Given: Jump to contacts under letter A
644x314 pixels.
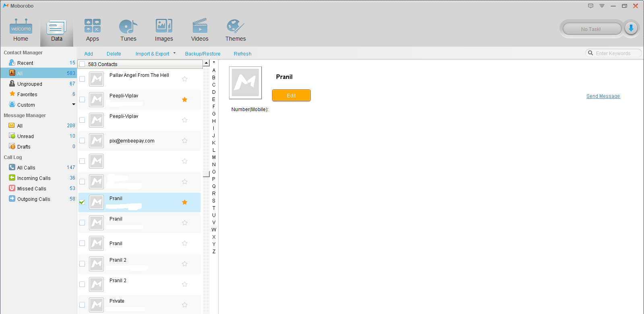Looking at the screenshot, I should 214,70.
